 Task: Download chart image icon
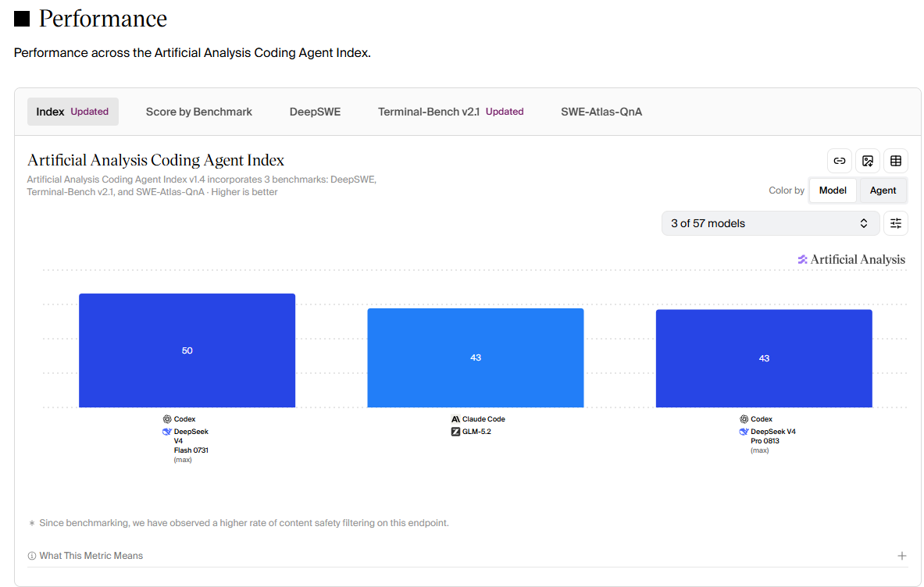pos(868,161)
